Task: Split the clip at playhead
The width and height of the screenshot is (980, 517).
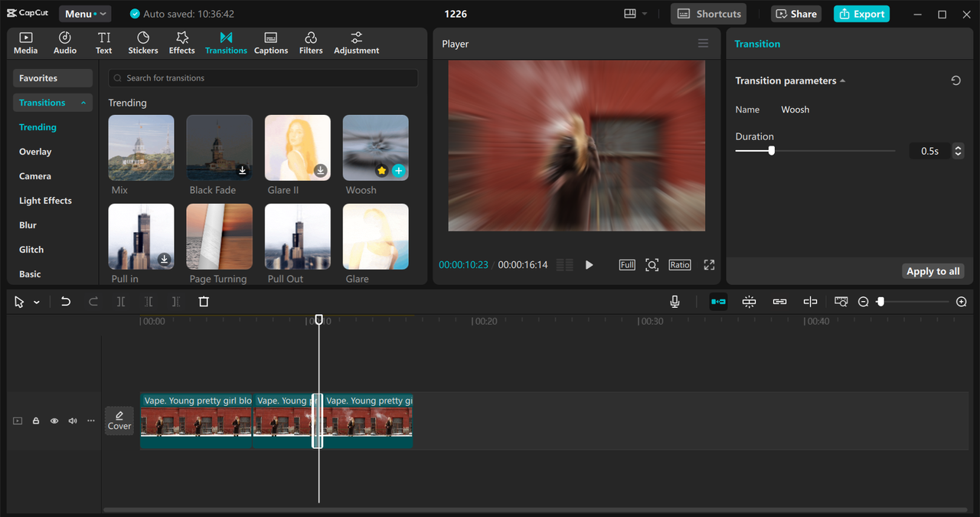Action: click(121, 302)
